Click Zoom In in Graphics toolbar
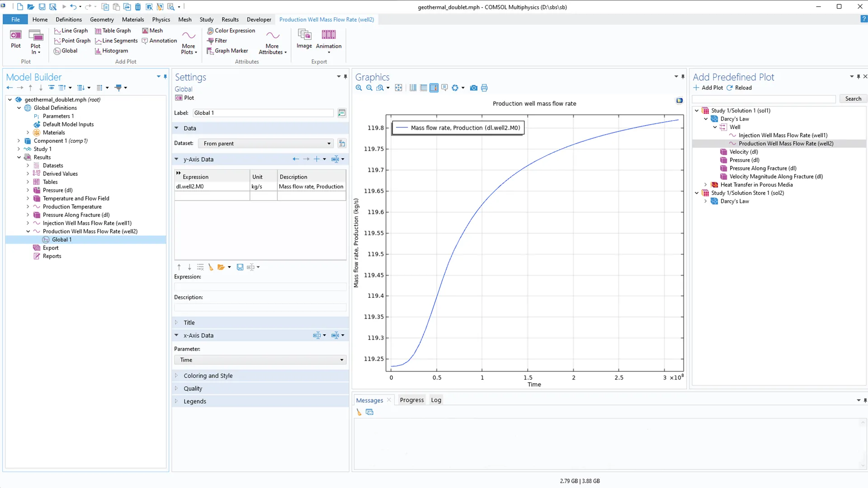The width and height of the screenshot is (868, 488). 359,88
